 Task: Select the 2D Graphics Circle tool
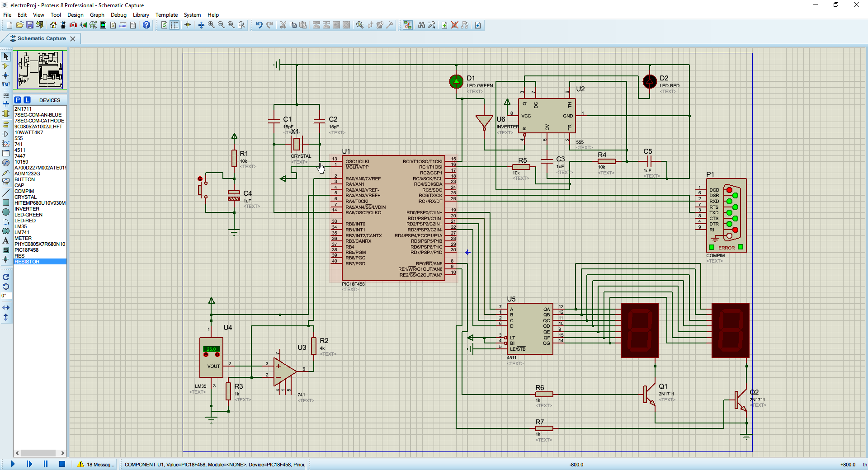6,212
